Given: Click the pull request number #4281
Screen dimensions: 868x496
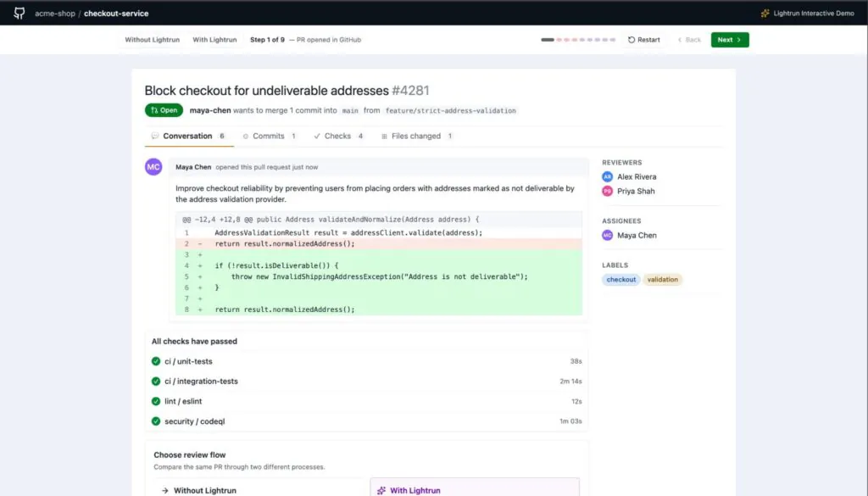Looking at the screenshot, I should point(411,90).
